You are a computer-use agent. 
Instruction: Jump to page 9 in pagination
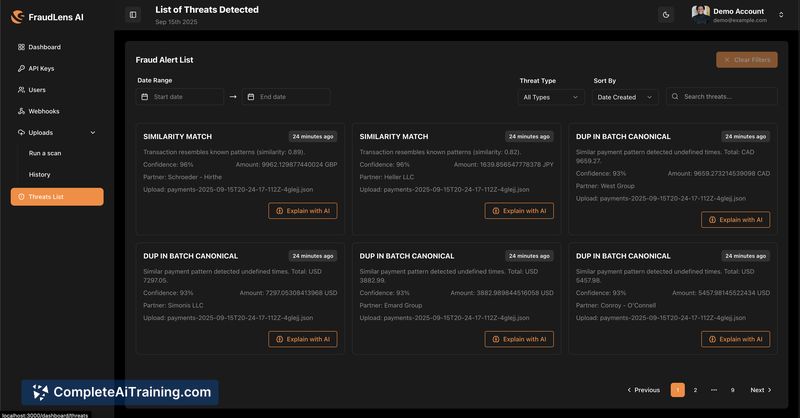(x=732, y=390)
